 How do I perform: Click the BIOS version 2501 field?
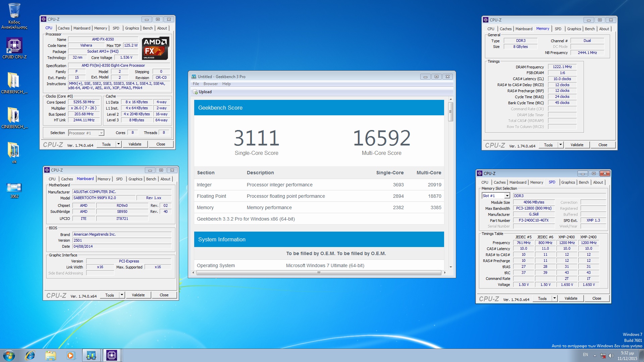(122, 240)
